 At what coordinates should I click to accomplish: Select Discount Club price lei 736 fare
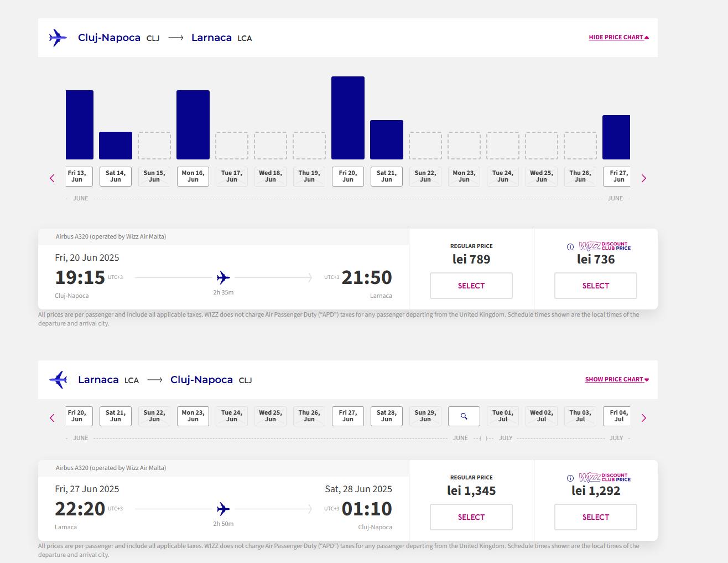click(595, 286)
